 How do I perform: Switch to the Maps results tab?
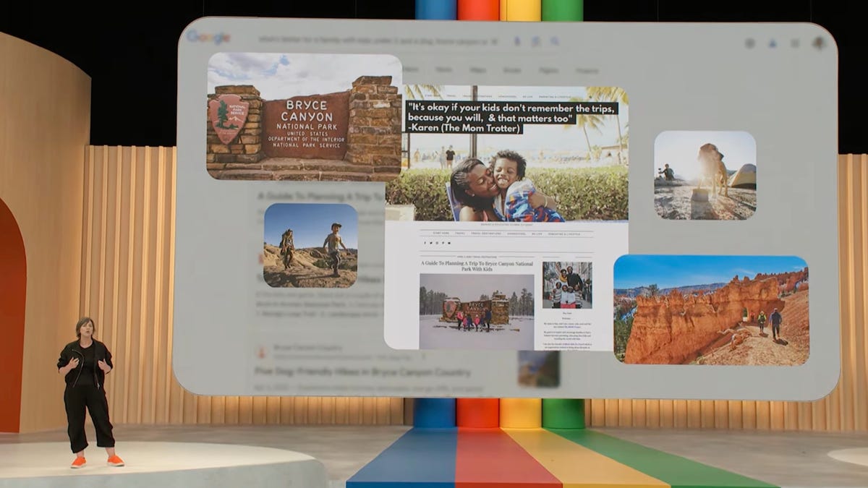(x=477, y=70)
